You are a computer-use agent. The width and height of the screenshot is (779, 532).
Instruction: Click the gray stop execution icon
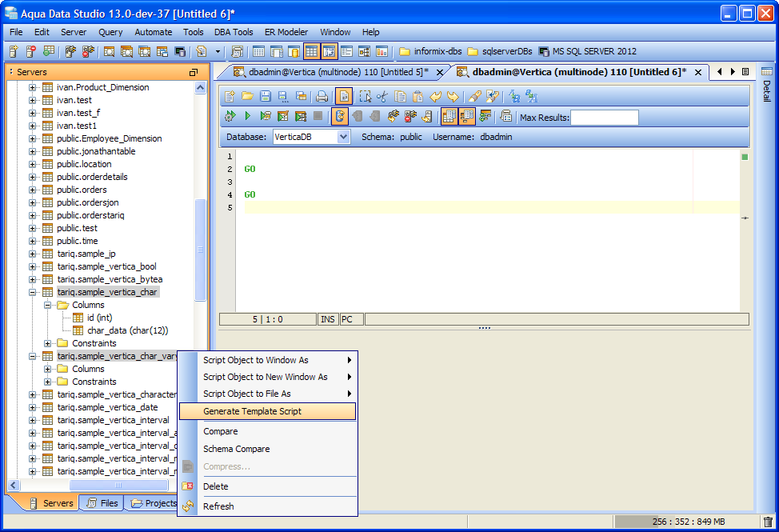[x=318, y=116]
